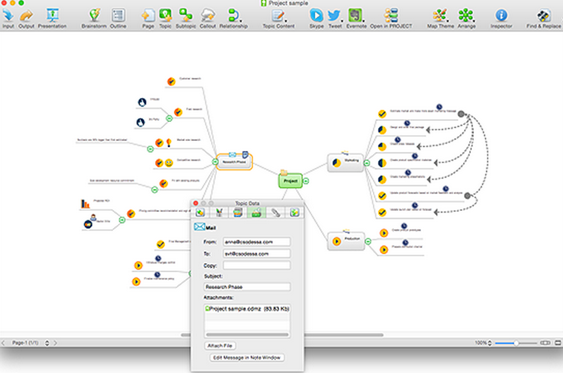Send the map to Evernote
The width and height of the screenshot is (563, 373).
pos(356,15)
